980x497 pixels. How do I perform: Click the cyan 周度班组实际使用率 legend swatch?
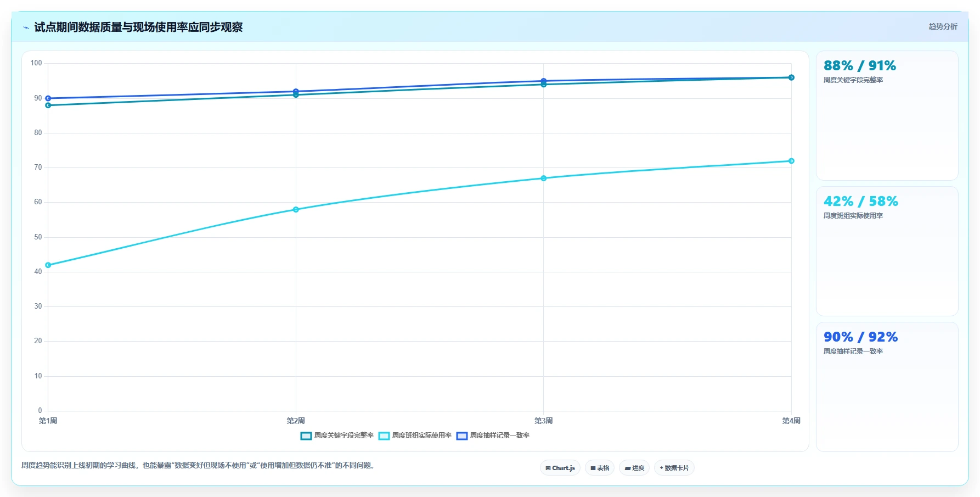click(384, 436)
